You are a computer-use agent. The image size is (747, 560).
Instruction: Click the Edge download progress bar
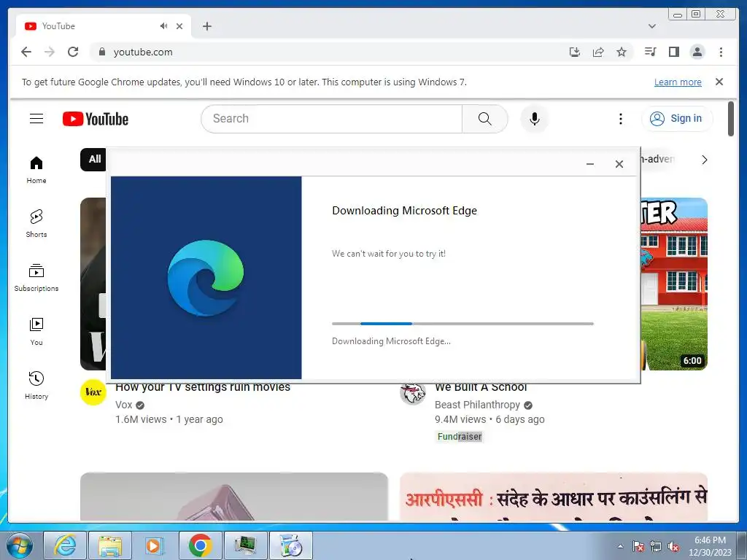coord(462,324)
